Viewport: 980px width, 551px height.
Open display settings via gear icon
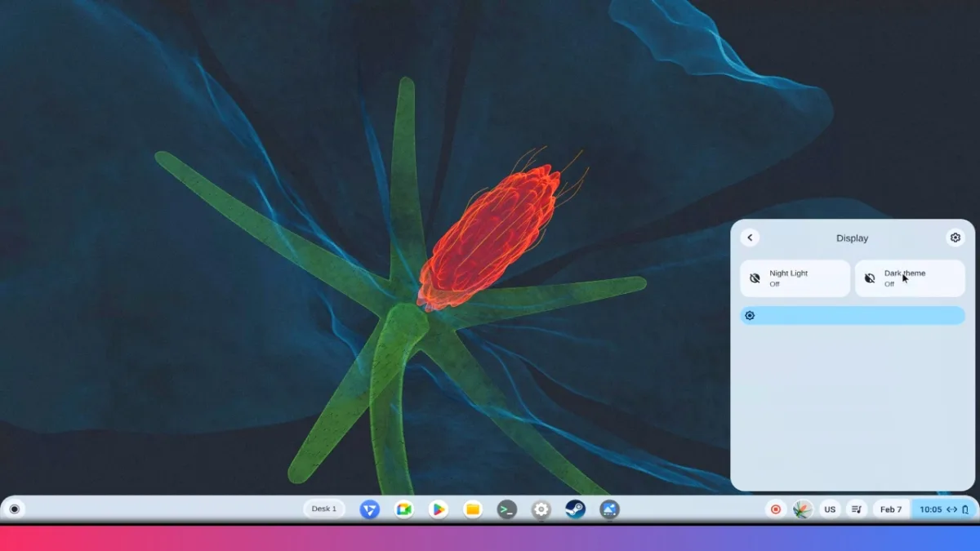pyautogui.click(x=955, y=238)
